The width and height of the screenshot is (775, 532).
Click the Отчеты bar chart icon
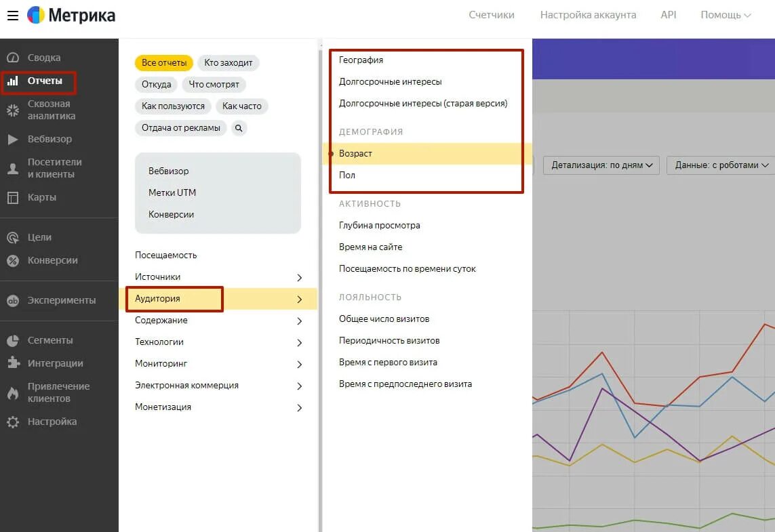(x=13, y=81)
